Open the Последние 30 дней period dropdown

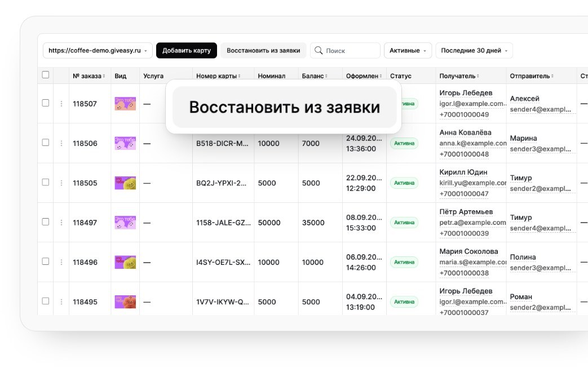[x=474, y=50]
